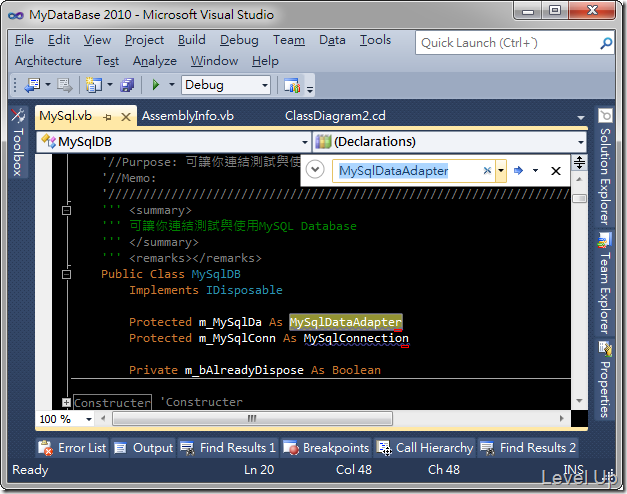The image size is (627, 494).
Task: Open the Edit menu
Action: [59, 40]
